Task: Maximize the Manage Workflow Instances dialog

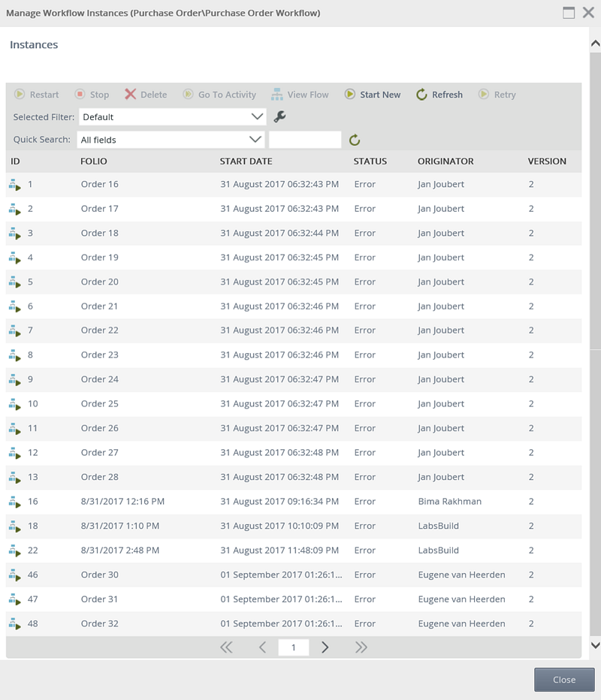Action: pyautogui.click(x=569, y=13)
